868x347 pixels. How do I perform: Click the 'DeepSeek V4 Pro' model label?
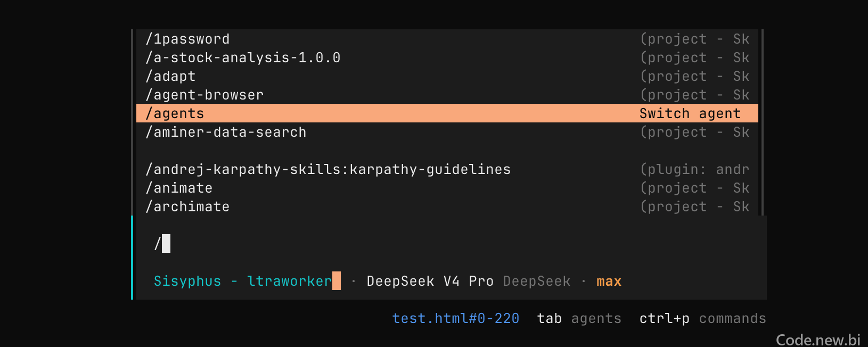pyautogui.click(x=430, y=281)
